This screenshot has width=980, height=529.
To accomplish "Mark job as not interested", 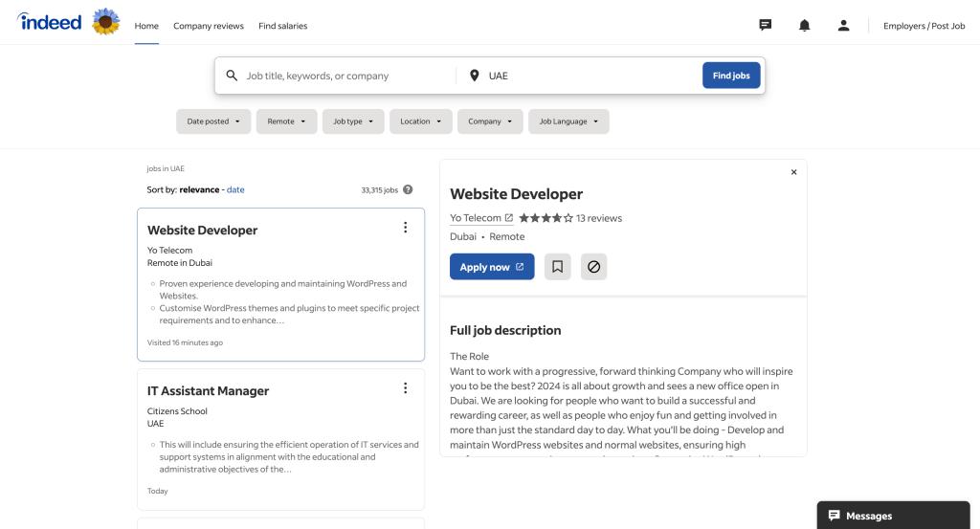I will click(x=593, y=267).
